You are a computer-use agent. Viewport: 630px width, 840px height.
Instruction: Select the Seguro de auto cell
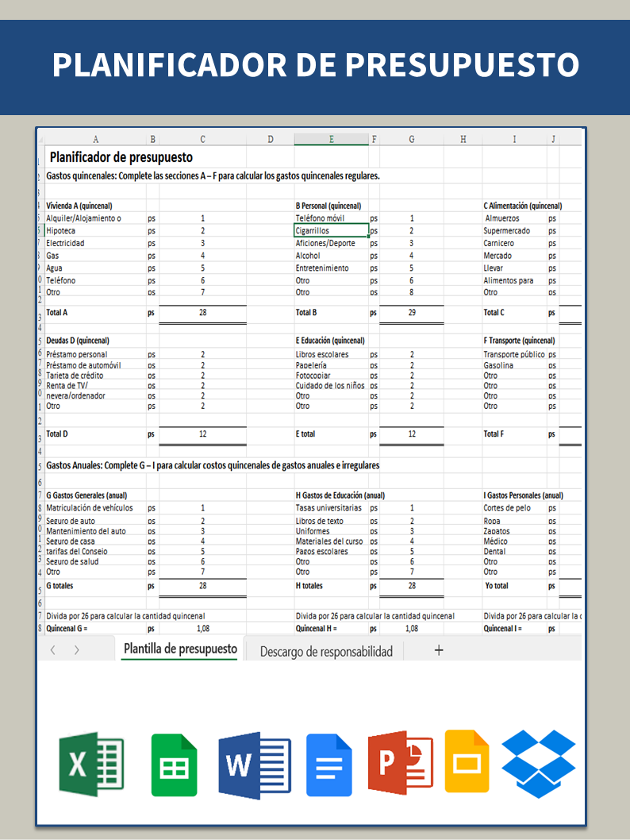pyautogui.click(x=95, y=522)
